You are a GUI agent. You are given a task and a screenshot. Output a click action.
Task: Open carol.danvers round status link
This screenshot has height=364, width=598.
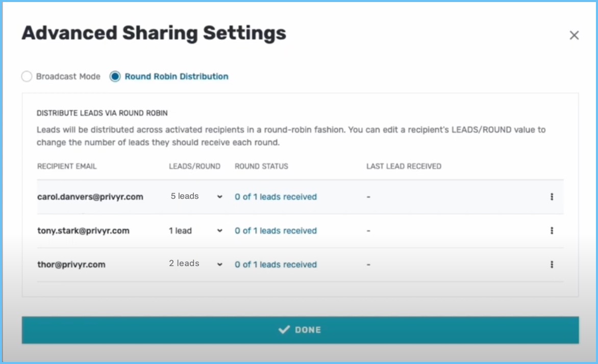pos(276,196)
